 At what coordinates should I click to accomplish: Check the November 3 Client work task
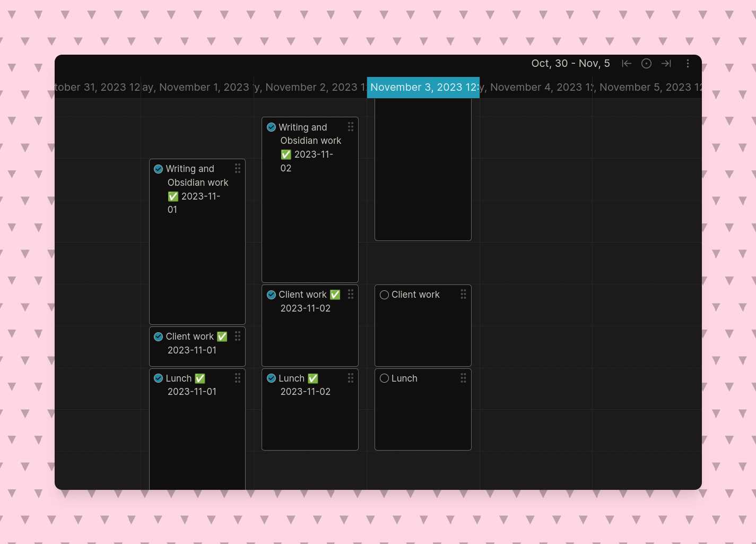point(384,295)
